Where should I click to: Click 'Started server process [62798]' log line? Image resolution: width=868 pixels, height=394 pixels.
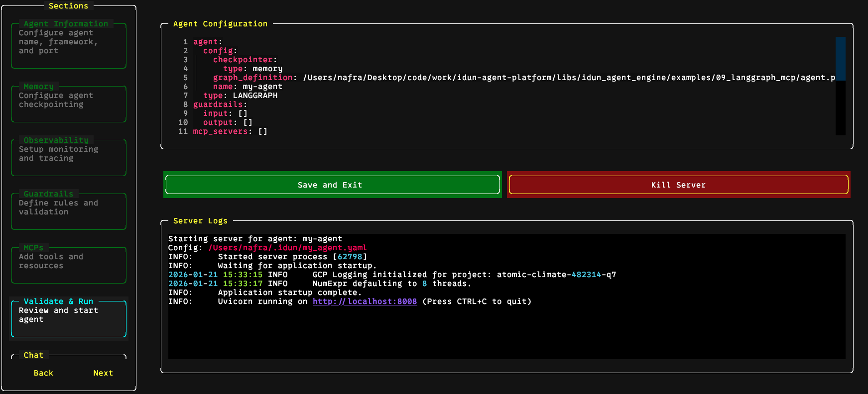point(292,257)
